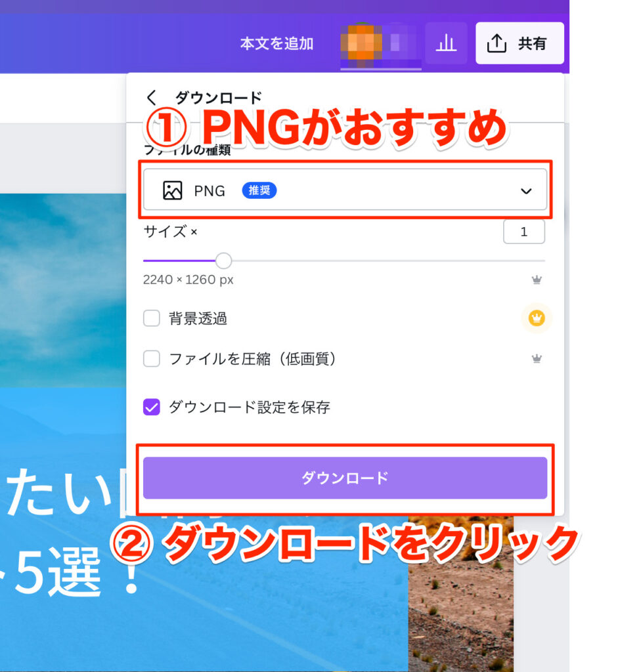Click the 5選！ heading text on the canvas
The image size is (620, 672).
point(76,572)
